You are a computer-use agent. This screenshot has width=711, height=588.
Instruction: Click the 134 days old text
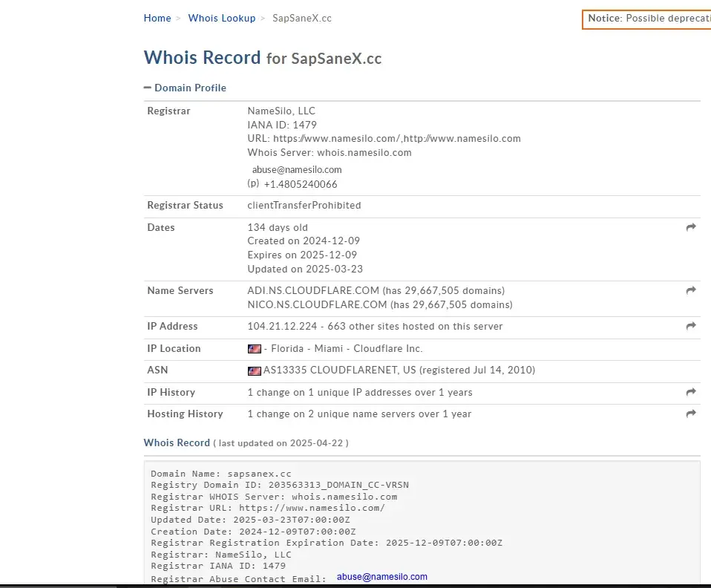(278, 227)
